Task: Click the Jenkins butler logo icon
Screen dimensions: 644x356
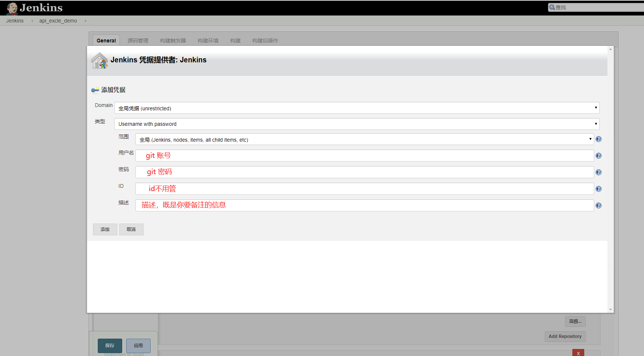Action: click(x=12, y=8)
